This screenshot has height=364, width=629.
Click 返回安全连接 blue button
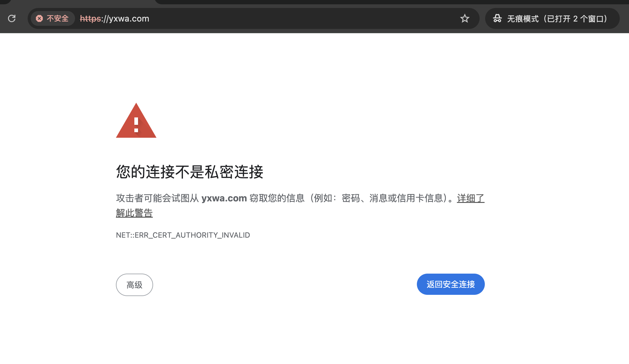click(450, 284)
